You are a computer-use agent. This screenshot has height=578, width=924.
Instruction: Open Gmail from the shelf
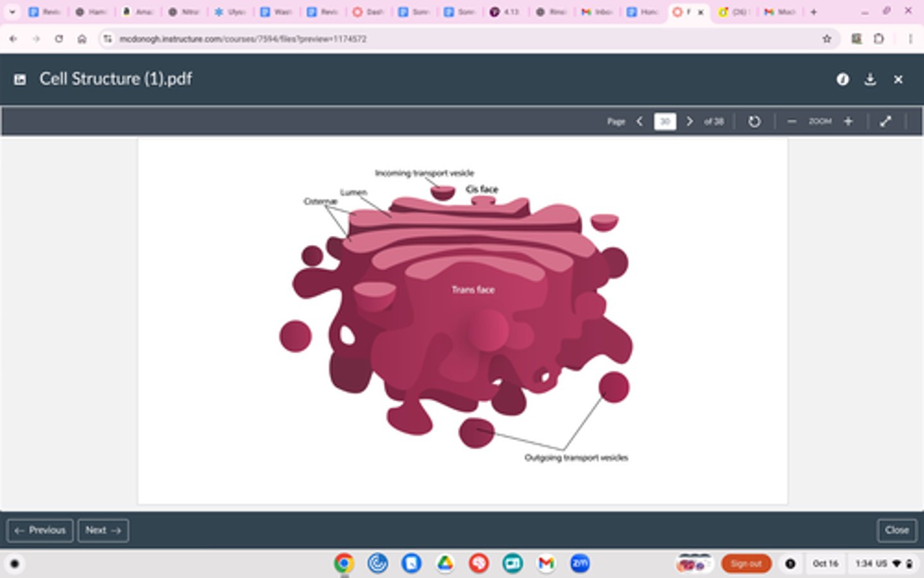pos(546,563)
